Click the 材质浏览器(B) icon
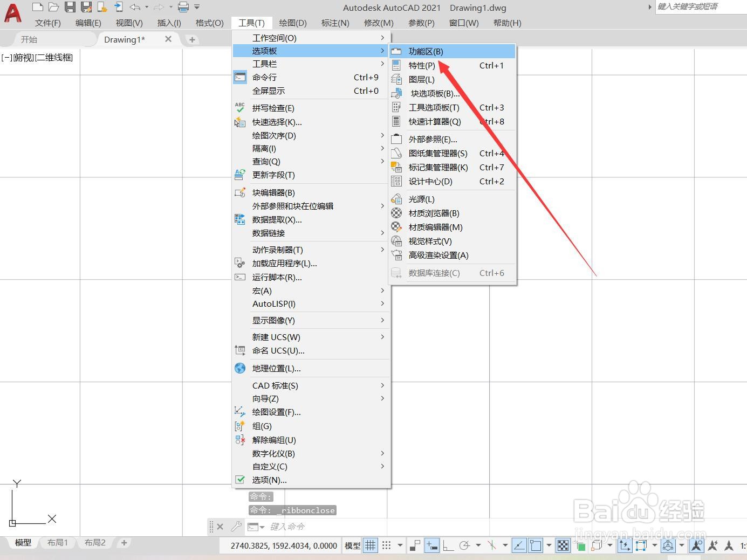The width and height of the screenshot is (747, 560). (x=396, y=213)
